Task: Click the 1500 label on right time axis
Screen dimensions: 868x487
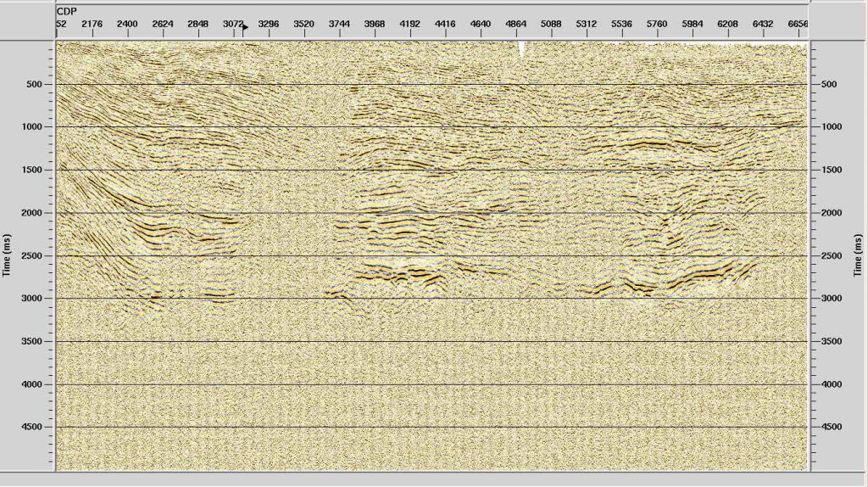Action: click(x=831, y=171)
